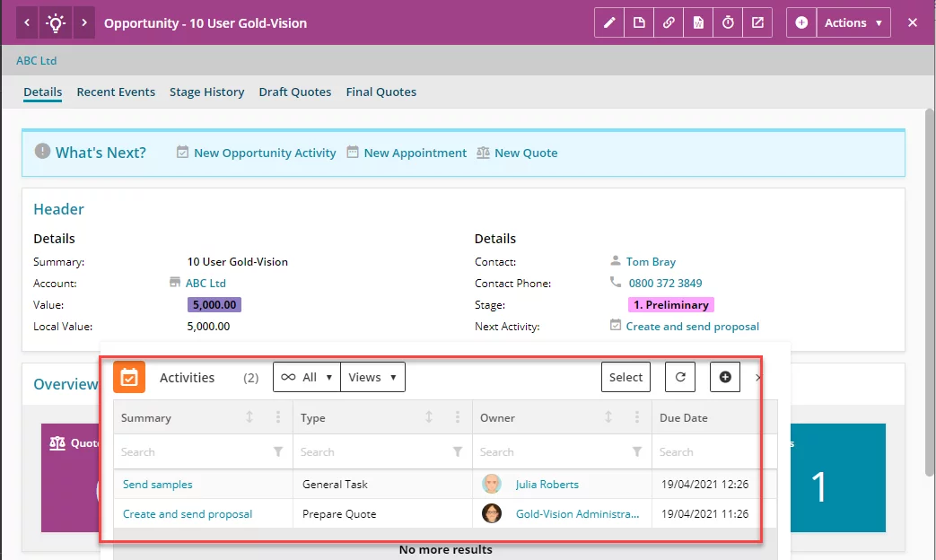Open the All filter dropdown in Activities
The height and width of the screenshot is (560, 936).
click(x=307, y=377)
